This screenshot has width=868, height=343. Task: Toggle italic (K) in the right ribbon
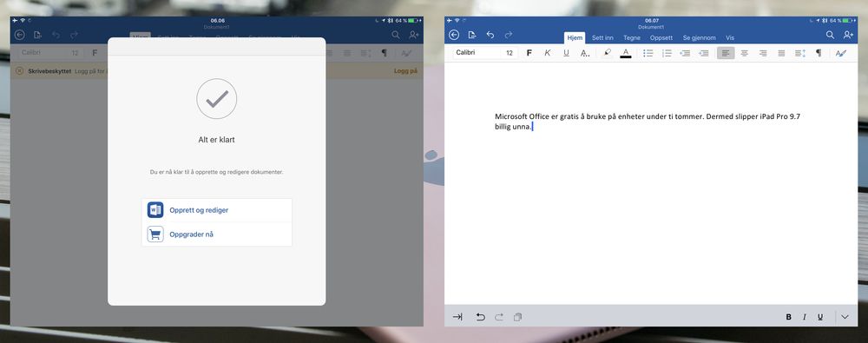coord(548,53)
